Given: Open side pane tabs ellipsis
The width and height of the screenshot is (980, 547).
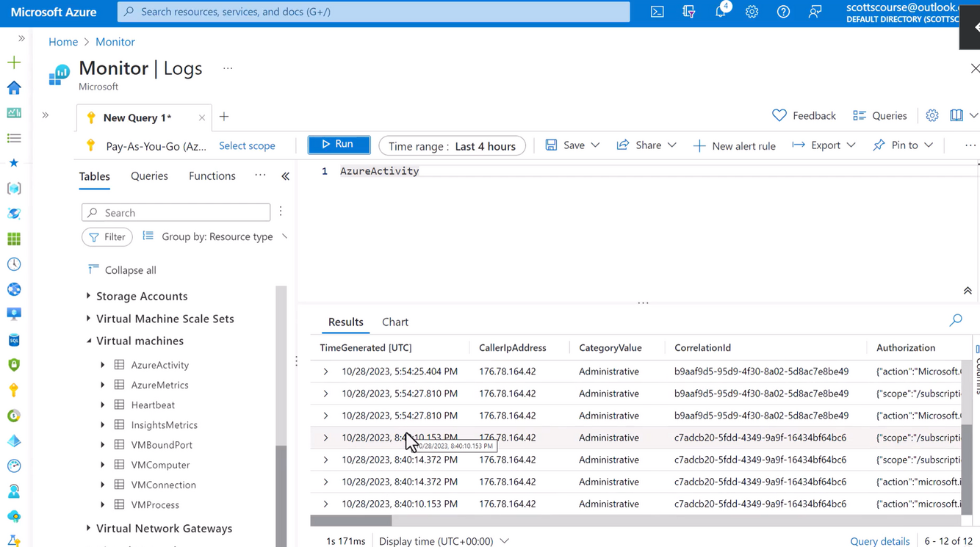Looking at the screenshot, I should (260, 175).
